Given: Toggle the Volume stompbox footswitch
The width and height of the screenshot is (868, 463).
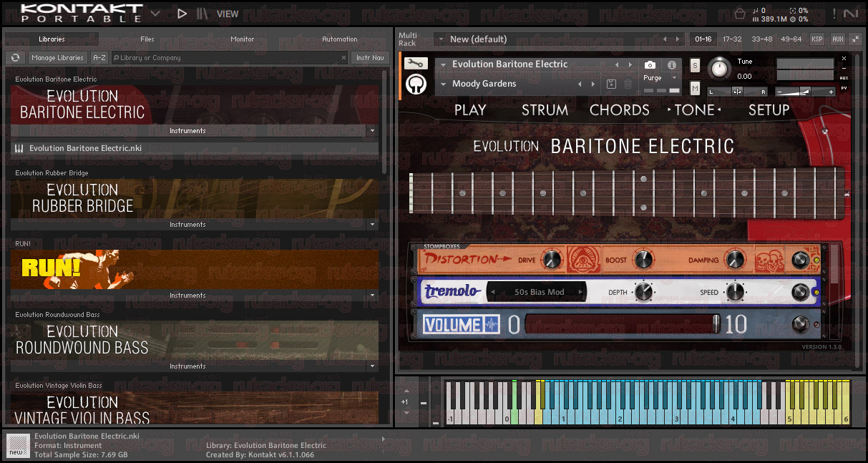Looking at the screenshot, I should pyautogui.click(x=800, y=325).
